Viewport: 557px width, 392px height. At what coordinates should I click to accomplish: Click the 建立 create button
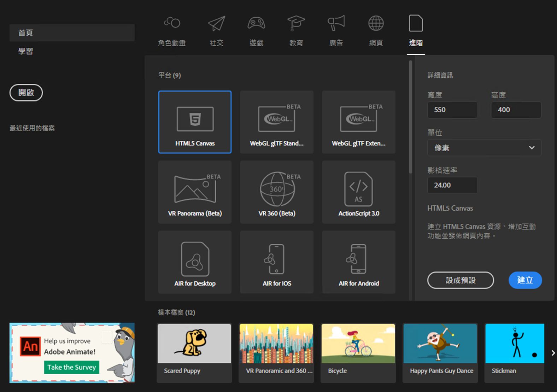pos(525,280)
